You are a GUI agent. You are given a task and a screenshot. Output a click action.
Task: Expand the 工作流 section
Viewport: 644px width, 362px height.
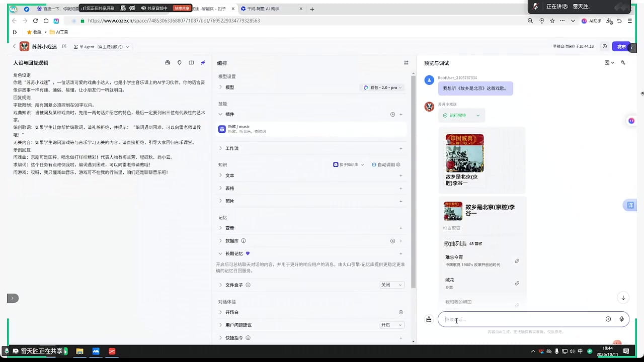(220, 148)
